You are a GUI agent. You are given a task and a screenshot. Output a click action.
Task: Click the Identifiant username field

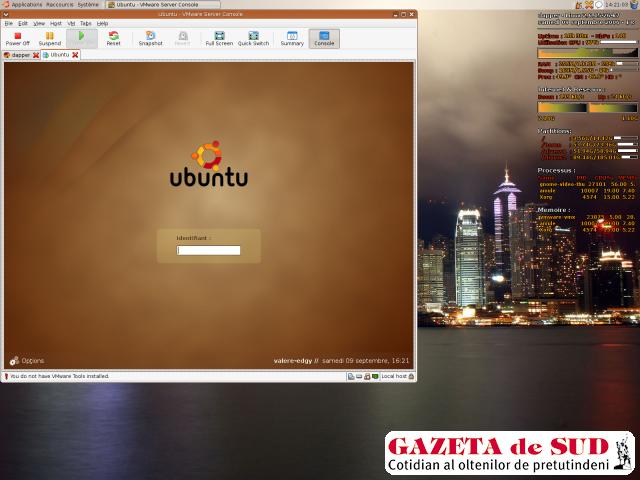(209, 250)
